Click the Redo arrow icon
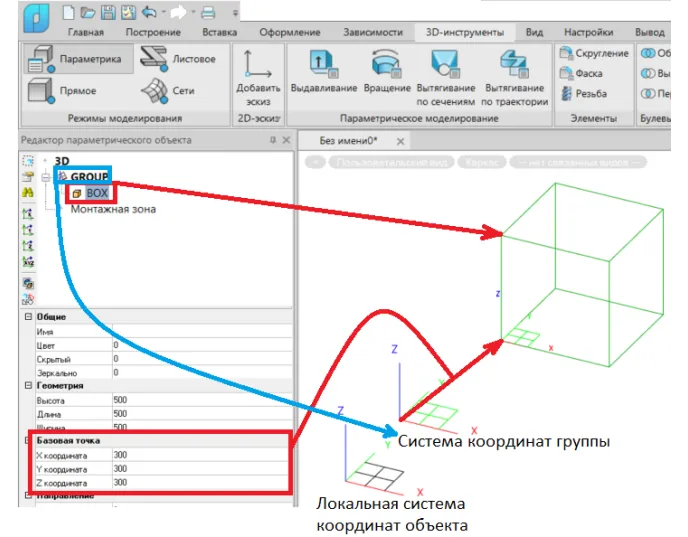Image resolution: width=688 pixels, height=537 pixels. [x=178, y=13]
